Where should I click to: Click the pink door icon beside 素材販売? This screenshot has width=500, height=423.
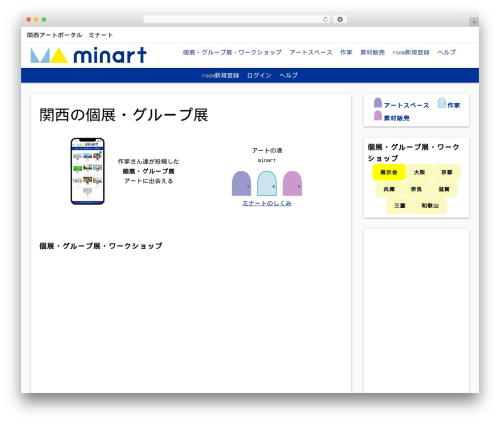pyautogui.click(x=378, y=115)
